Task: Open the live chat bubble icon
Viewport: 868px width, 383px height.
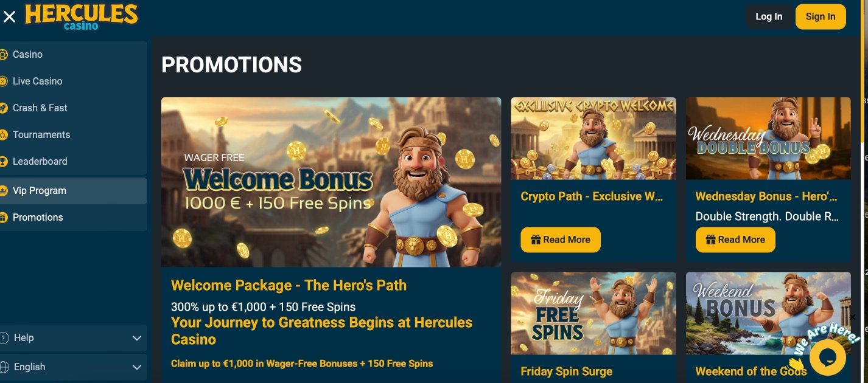Action: click(x=828, y=357)
